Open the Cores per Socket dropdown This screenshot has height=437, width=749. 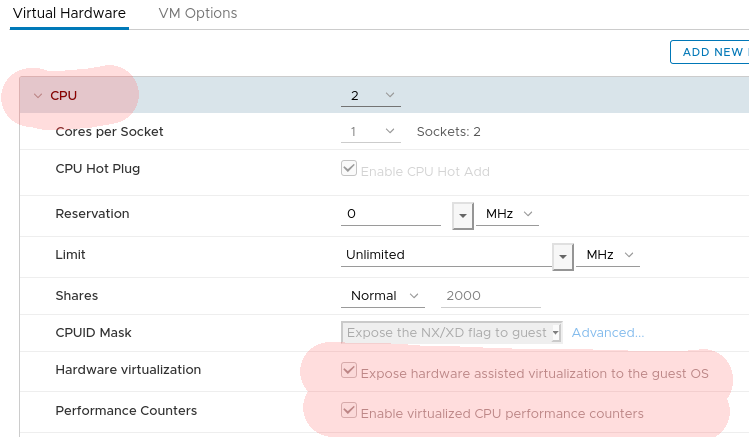[x=370, y=132]
